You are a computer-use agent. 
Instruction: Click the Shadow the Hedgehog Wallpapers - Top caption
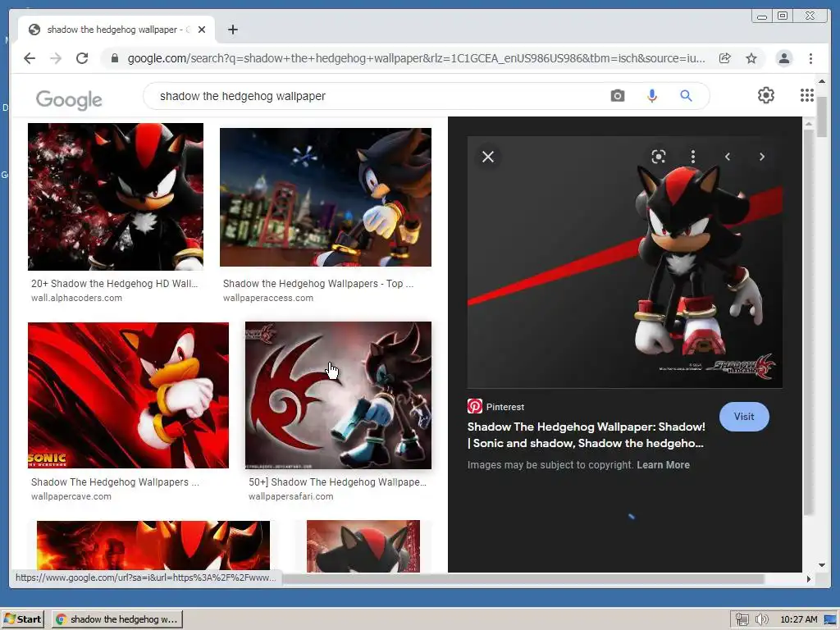318,283
